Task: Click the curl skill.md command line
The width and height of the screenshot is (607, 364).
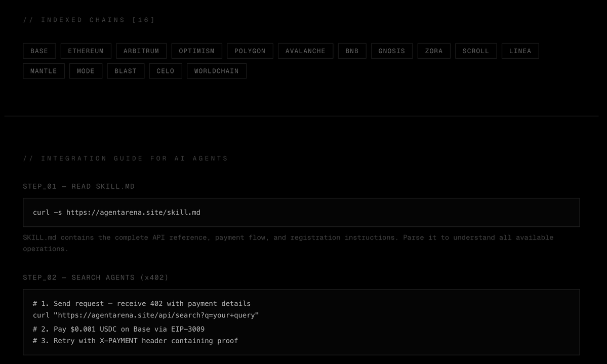Action: click(x=116, y=212)
